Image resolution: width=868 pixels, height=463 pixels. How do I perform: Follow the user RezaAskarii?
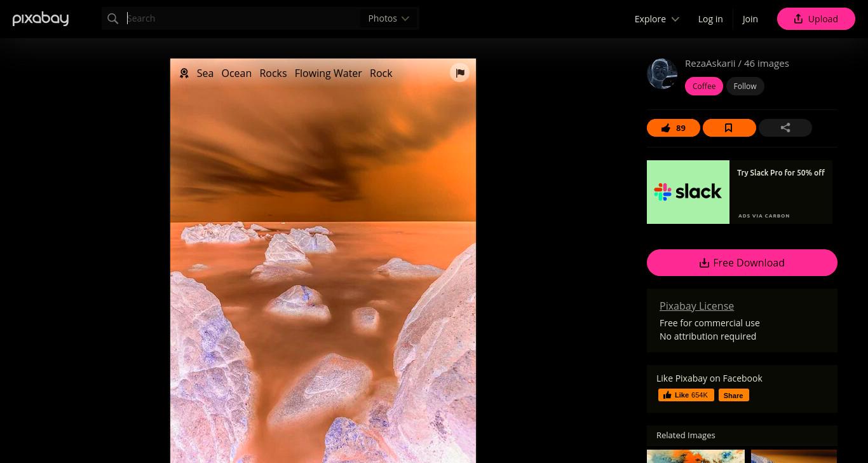[x=745, y=86]
